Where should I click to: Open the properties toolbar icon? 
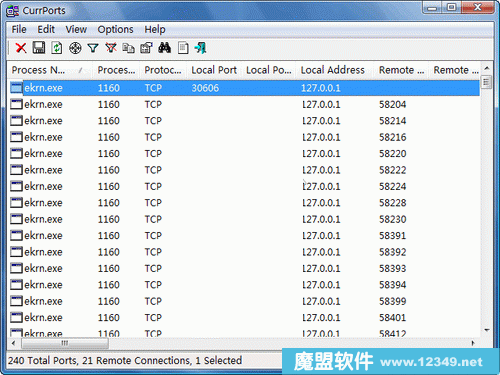pos(146,48)
